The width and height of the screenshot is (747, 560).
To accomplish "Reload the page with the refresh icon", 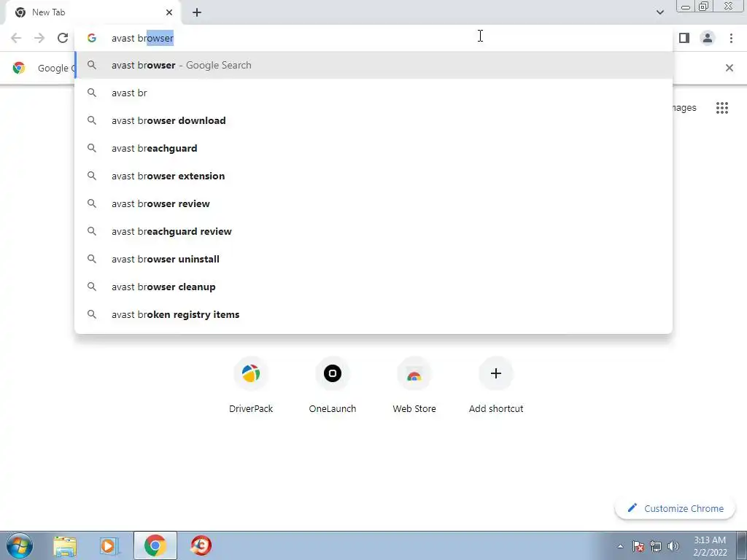I will 63,38.
